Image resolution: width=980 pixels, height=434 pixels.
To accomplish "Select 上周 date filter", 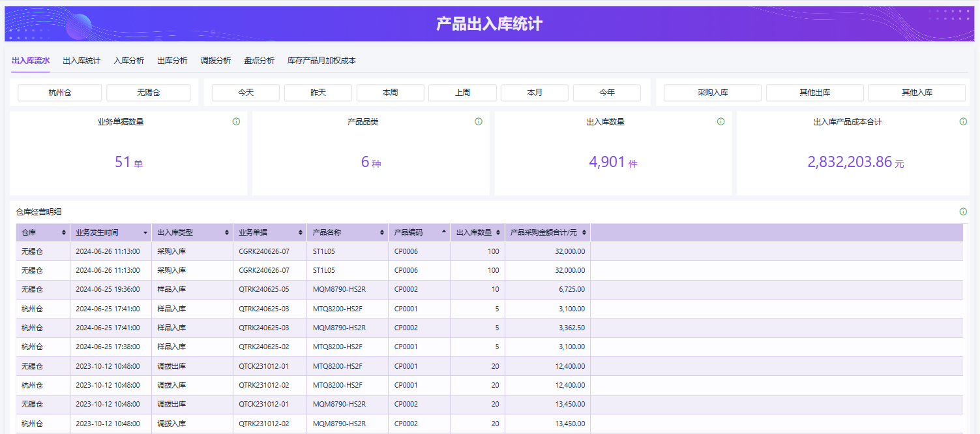I will pos(462,93).
